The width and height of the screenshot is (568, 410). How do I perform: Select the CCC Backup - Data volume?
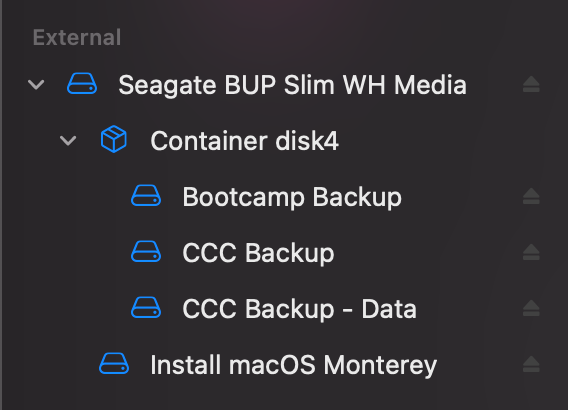pos(300,309)
